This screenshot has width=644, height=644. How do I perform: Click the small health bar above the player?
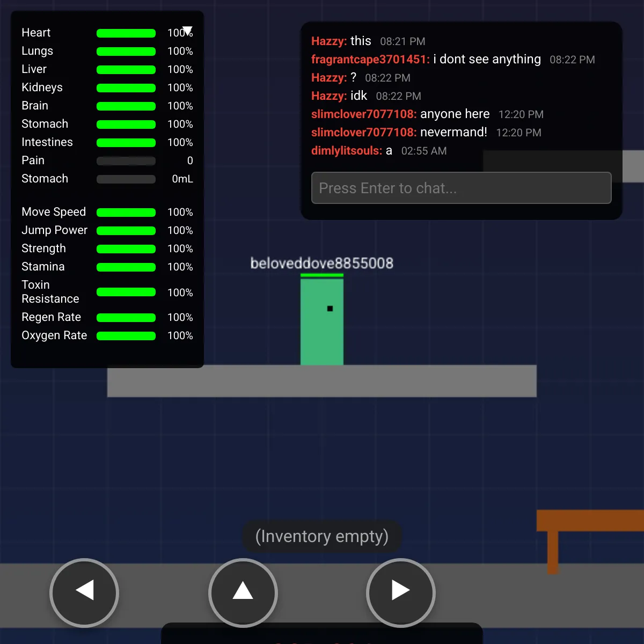tap(321, 275)
